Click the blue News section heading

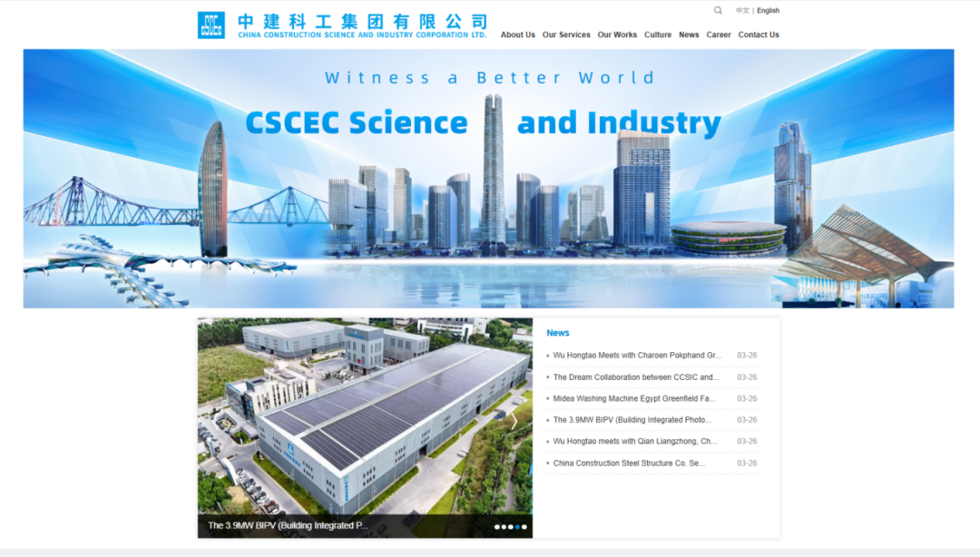[x=557, y=333]
